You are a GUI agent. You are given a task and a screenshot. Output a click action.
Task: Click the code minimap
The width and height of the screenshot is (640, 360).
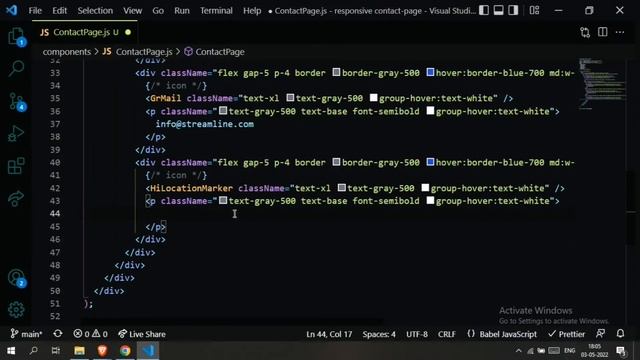602,84
